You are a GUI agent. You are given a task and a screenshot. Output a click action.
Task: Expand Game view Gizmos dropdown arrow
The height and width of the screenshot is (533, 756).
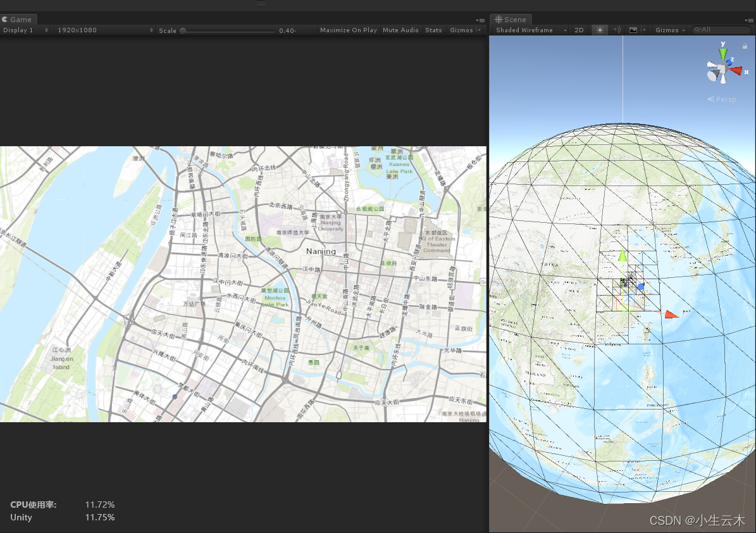480,30
